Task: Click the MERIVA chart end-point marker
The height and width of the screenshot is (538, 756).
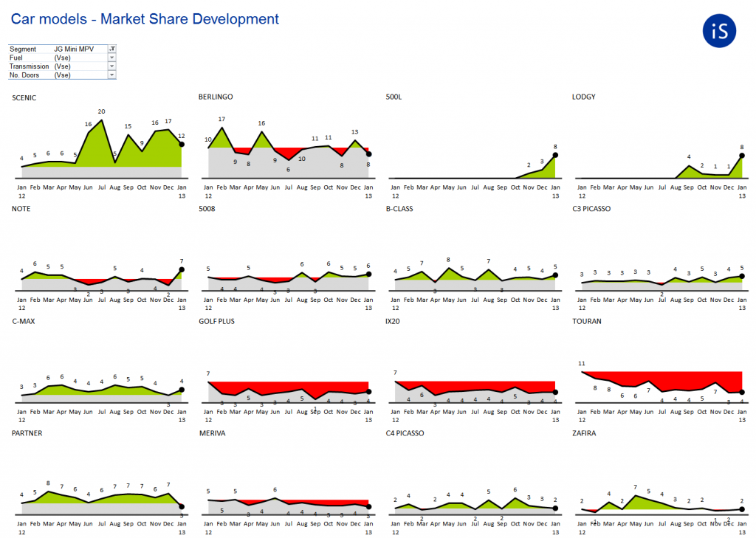Action: point(369,507)
